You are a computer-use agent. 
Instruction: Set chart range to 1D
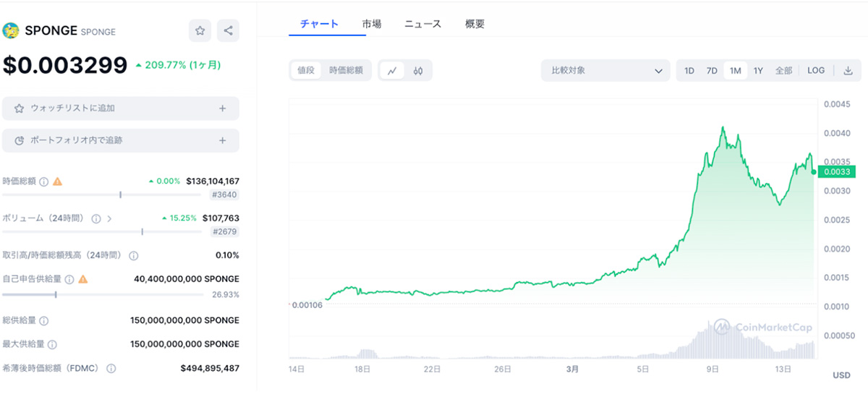pos(689,71)
